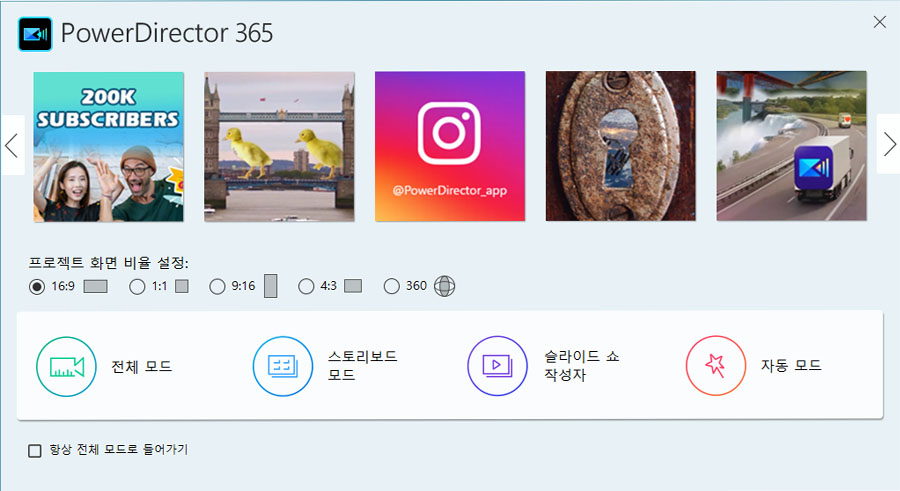Viewport: 900px width, 491px height.
Task: Open the truck on highway thumbnail
Action: [x=792, y=146]
